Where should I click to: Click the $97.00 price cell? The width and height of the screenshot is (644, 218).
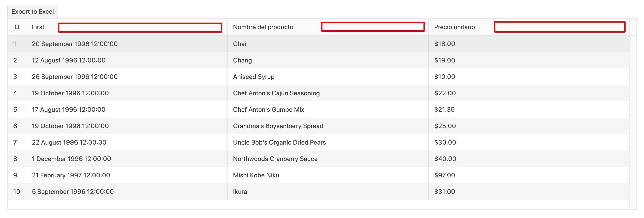pos(444,175)
